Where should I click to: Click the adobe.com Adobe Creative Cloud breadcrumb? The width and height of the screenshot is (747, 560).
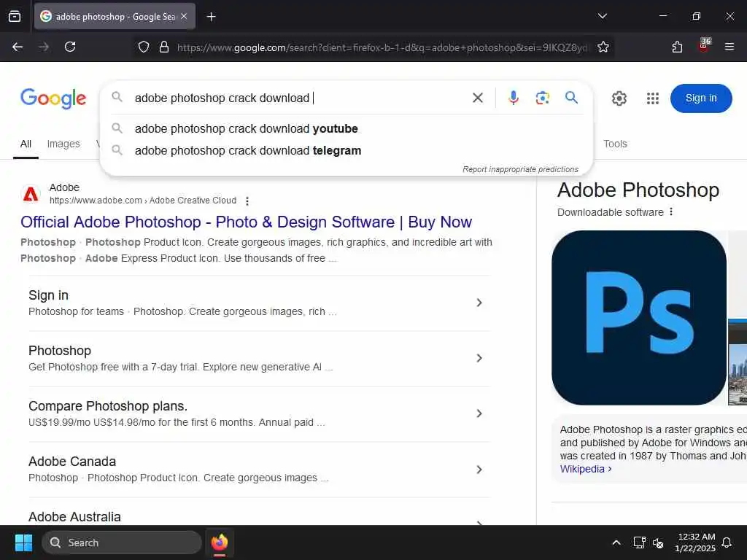click(143, 201)
